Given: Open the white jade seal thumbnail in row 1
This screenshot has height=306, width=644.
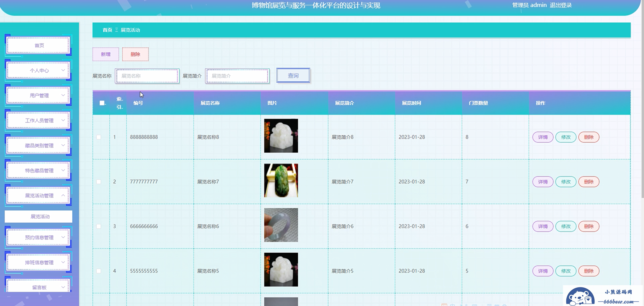Looking at the screenshot, I should click(x=281, y=136).
